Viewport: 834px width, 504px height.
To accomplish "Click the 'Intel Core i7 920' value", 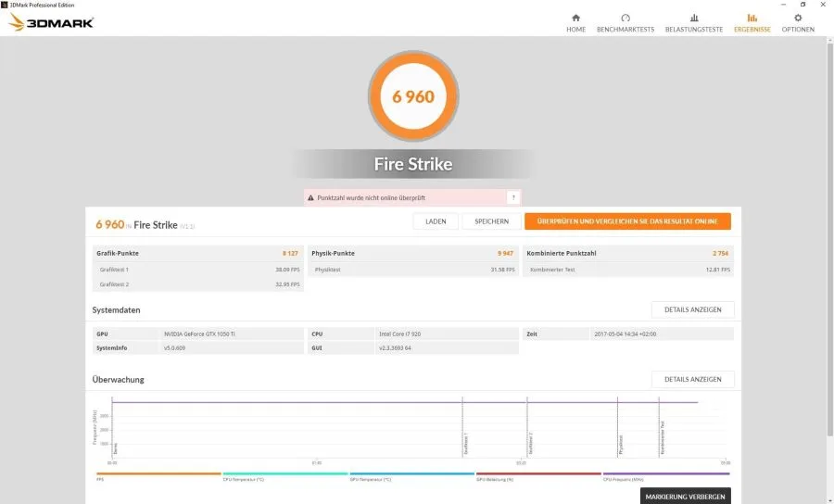I will coord(400,334).
